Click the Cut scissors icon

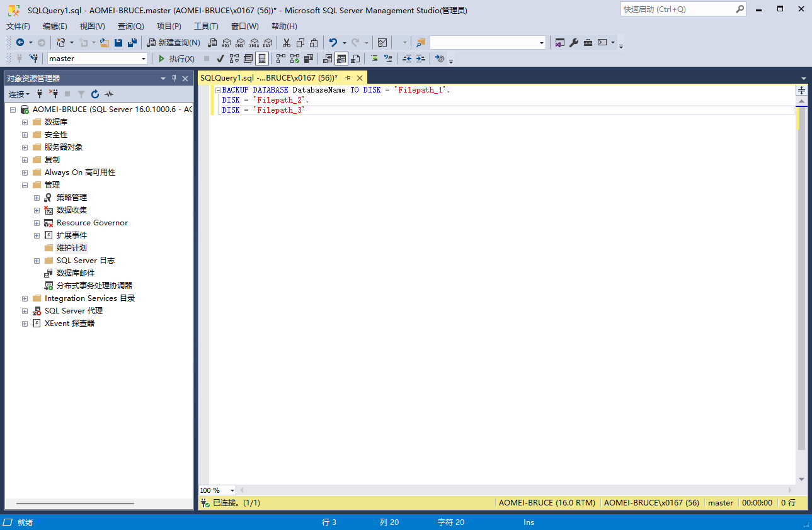coord(286,43)
